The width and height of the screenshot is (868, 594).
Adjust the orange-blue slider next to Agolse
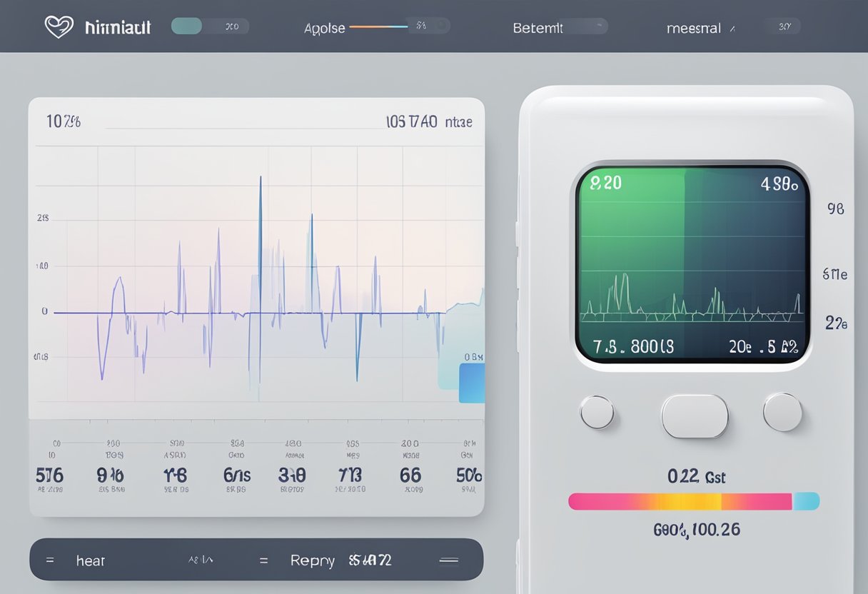pos(378,27)
